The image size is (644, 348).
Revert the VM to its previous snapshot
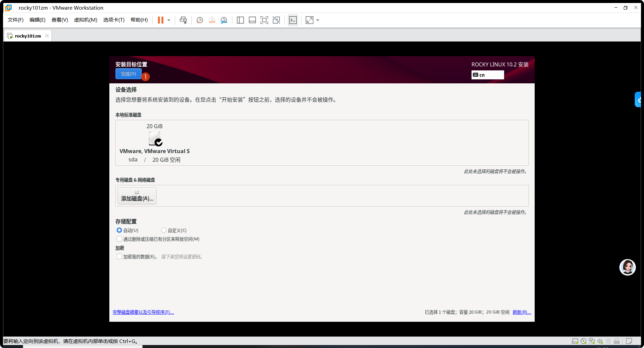point(212,20)
